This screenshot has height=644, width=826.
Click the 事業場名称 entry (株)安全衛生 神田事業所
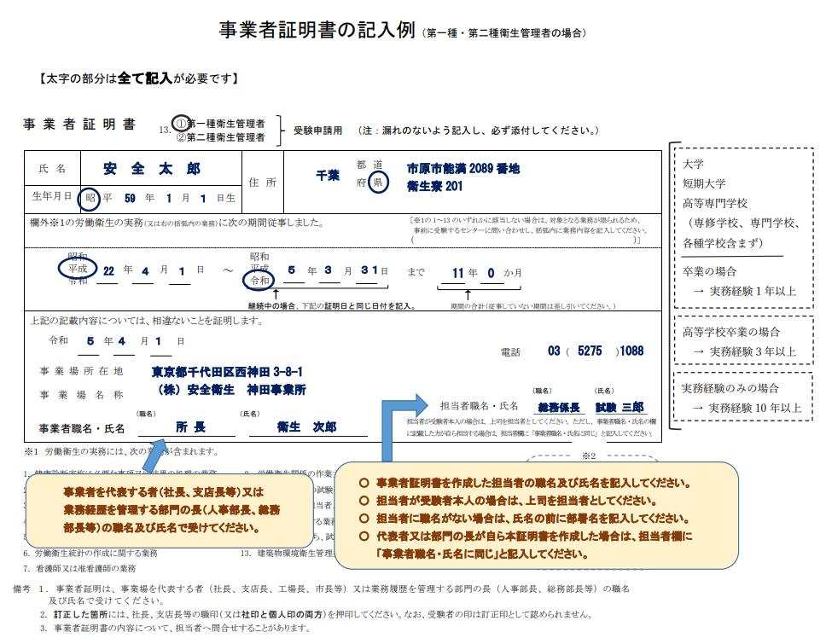tap(233, 390)
